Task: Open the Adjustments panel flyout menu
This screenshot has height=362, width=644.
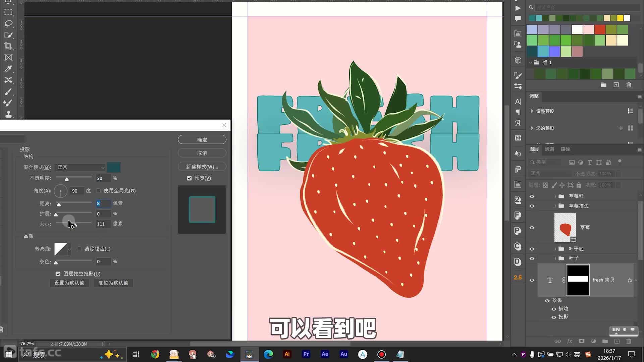Action: click(x=639, y=97)
